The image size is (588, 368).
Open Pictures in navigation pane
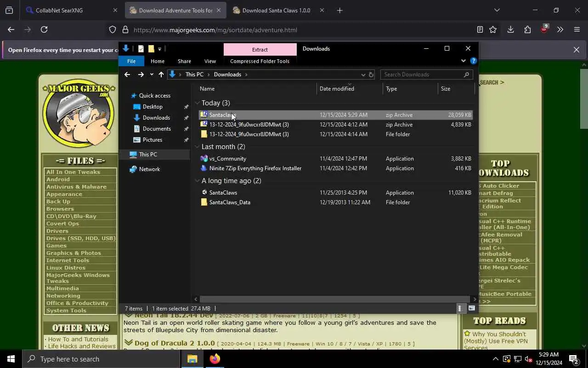click(x=153, y=140)
